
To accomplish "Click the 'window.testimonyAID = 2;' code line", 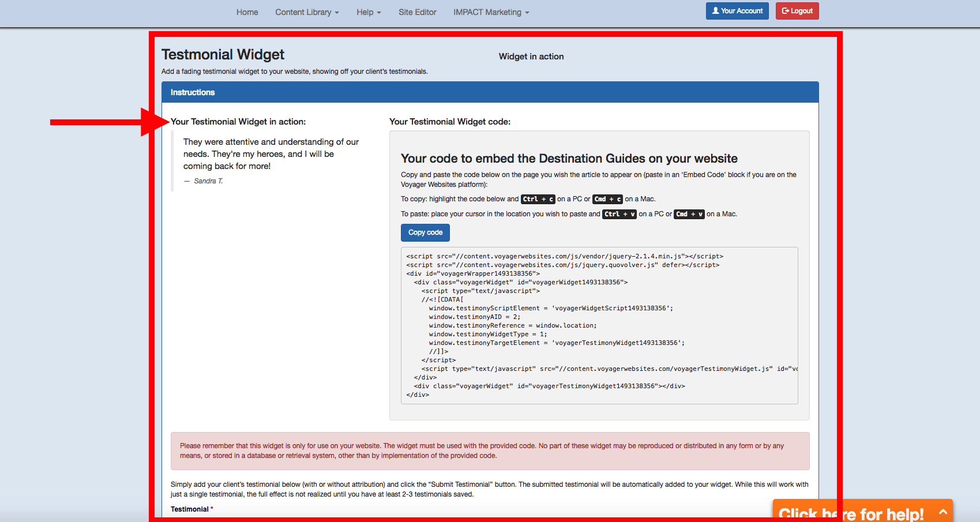I will 474,317.
